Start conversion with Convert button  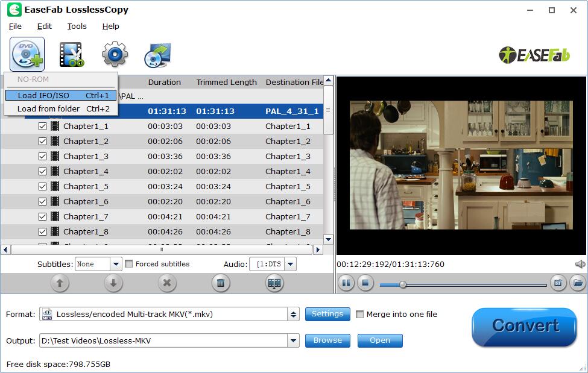[x=524, y=327]
